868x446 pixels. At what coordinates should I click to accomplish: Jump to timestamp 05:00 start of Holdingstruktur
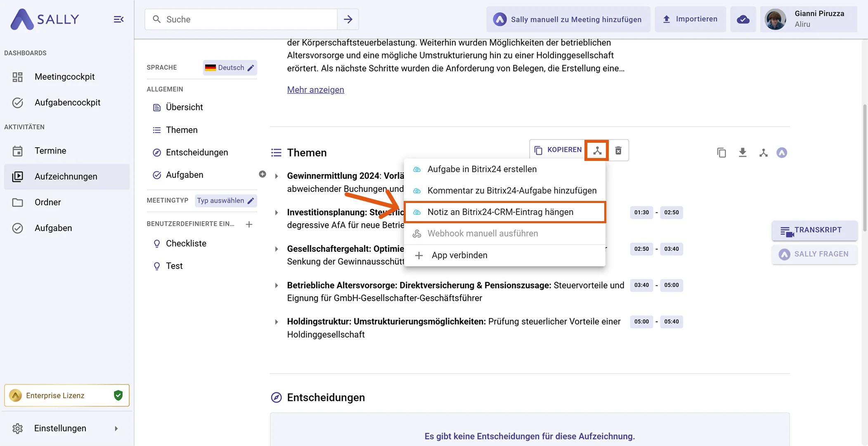[x=641, y=322]
